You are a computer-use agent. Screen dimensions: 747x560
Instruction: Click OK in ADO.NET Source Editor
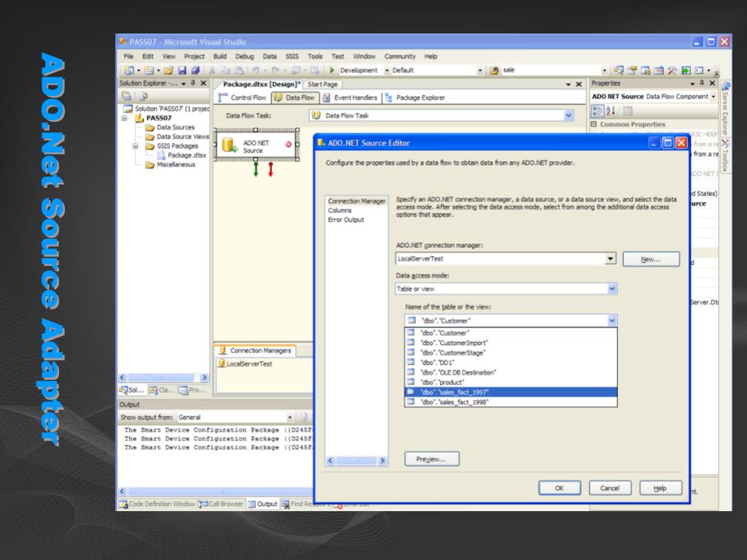point(560,488)
